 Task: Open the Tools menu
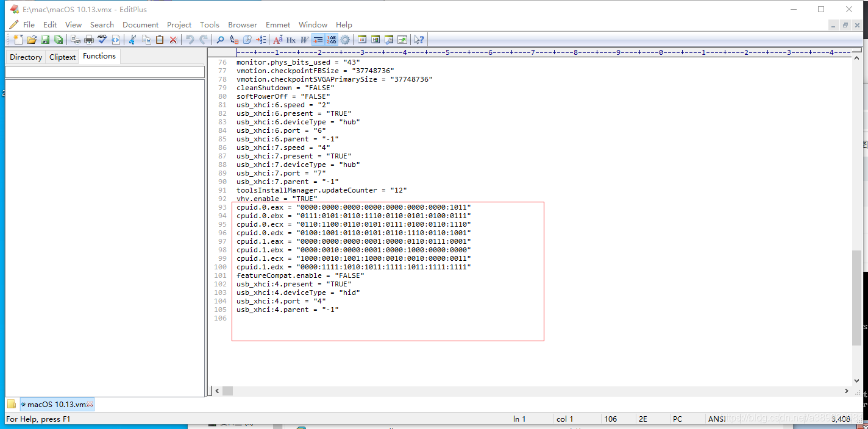(210, 25)
